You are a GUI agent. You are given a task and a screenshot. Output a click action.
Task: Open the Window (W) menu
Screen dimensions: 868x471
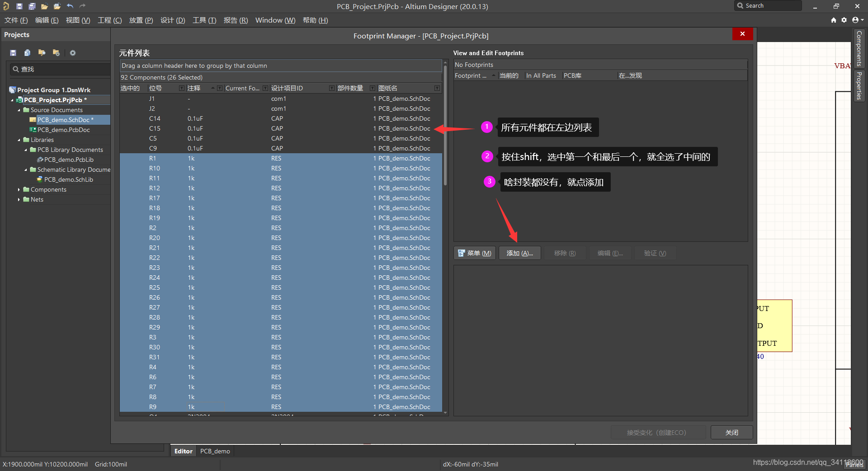coord(275,20)
